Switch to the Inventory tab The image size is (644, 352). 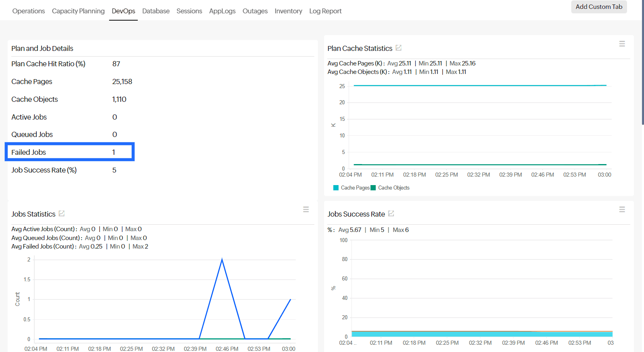coord(288,11)
